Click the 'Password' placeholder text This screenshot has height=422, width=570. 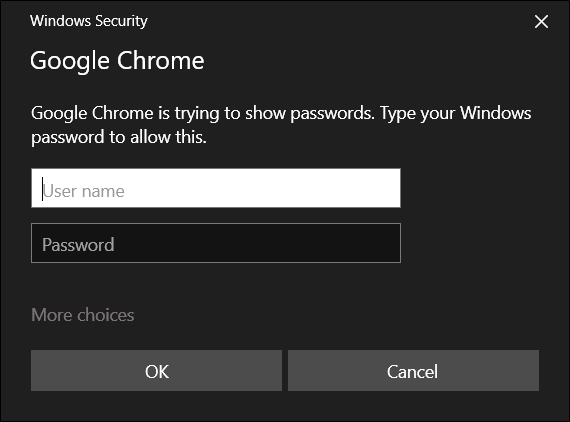(x=78, y=245)
